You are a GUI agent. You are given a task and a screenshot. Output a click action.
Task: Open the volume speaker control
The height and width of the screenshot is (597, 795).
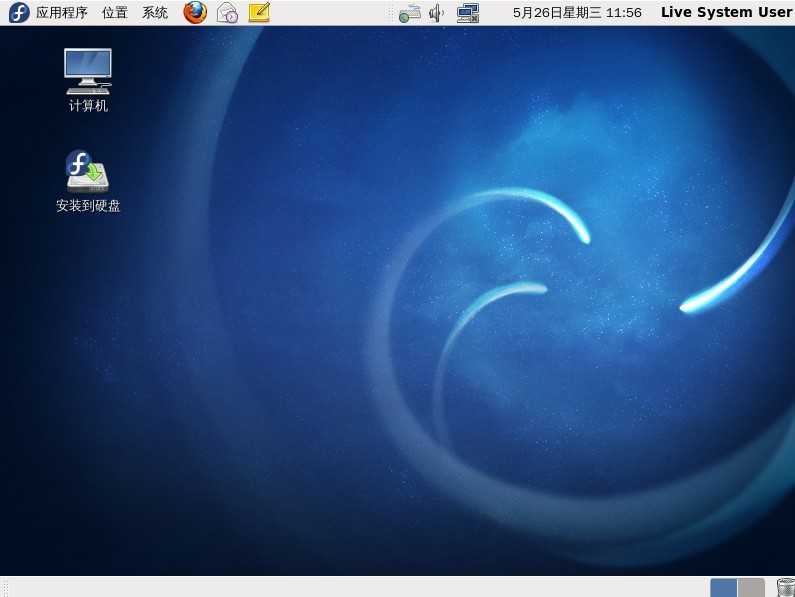click(436, 13)
